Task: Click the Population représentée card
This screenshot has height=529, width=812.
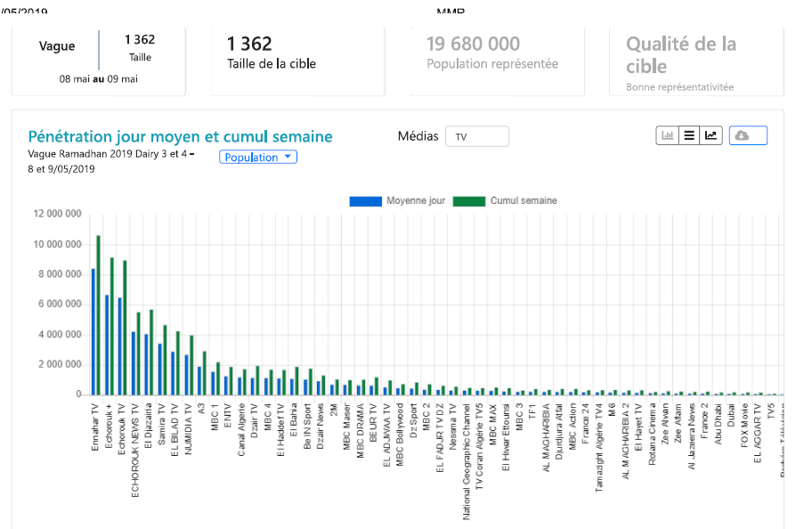Action: point(497,61)
